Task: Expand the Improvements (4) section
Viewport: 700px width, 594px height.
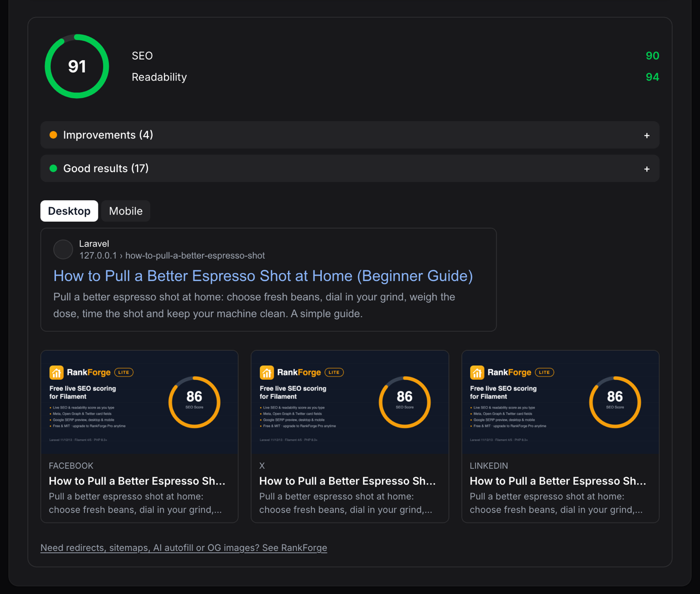Action: pos(349,135)
